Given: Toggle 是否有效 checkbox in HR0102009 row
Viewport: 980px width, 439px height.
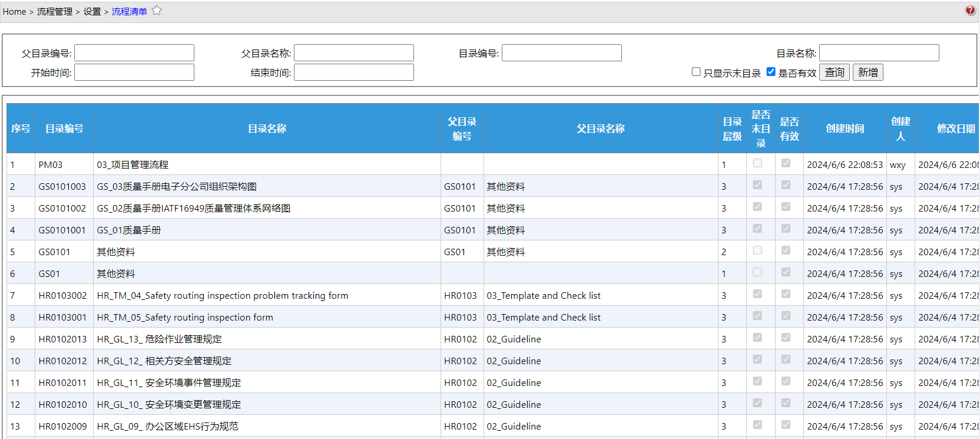Looking at the screenshot, I should point(786,425).
